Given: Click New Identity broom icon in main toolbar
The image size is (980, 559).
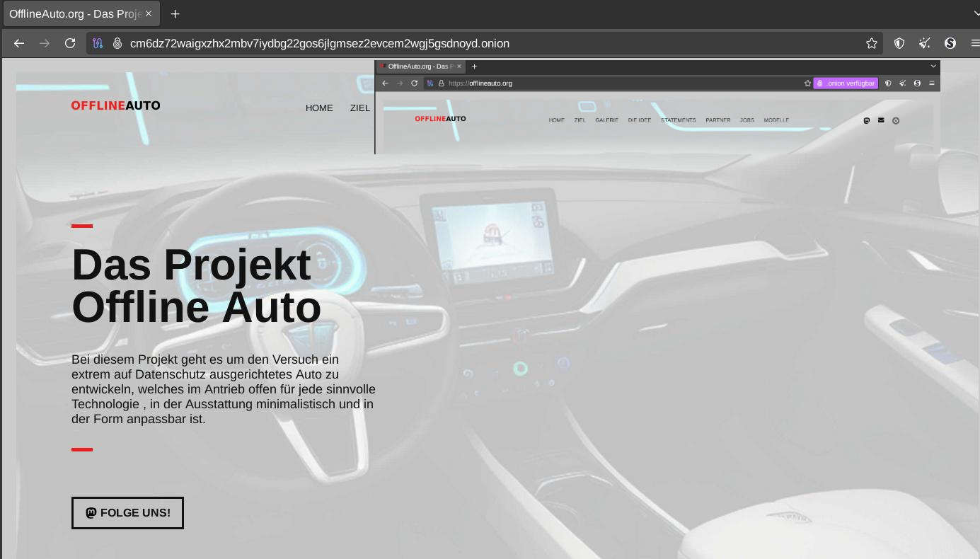Looking at the screenshot, I should (925, 43).
